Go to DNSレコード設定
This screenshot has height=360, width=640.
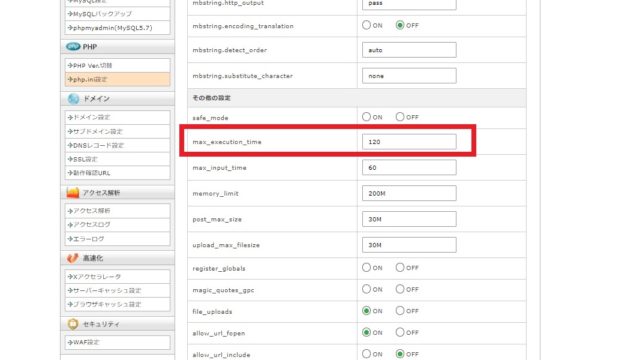pyautogui.click(x=117, y=145)
